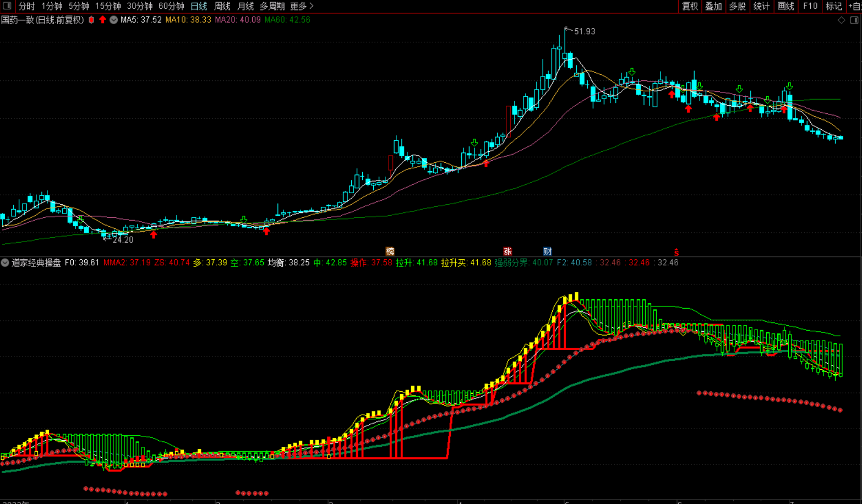Image resolution: width=862 pixels, height=504 pixels.
Task: Switch to 月线 monthly chart
Action: 245,6
